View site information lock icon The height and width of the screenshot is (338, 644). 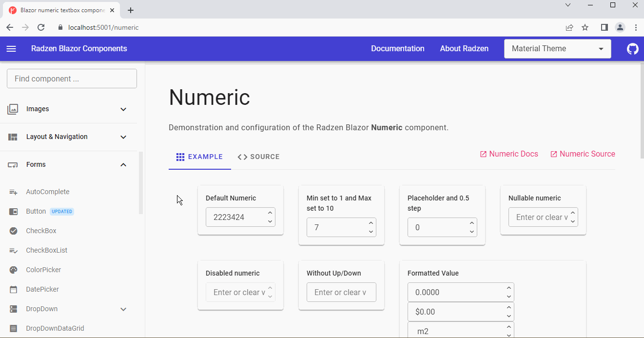tap(60, 28)
